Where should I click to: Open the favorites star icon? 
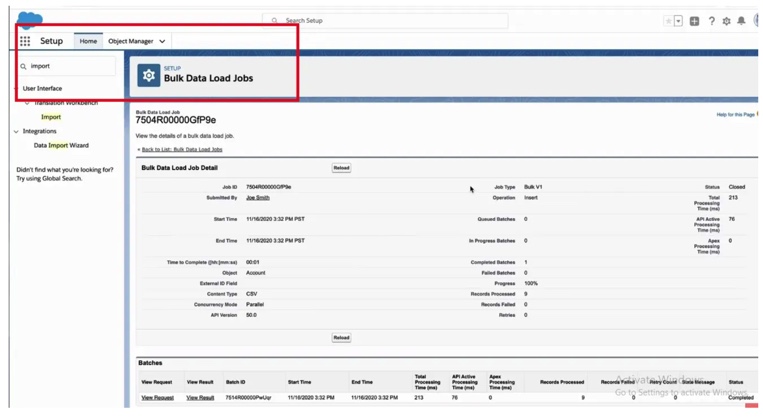click(669, 21)
